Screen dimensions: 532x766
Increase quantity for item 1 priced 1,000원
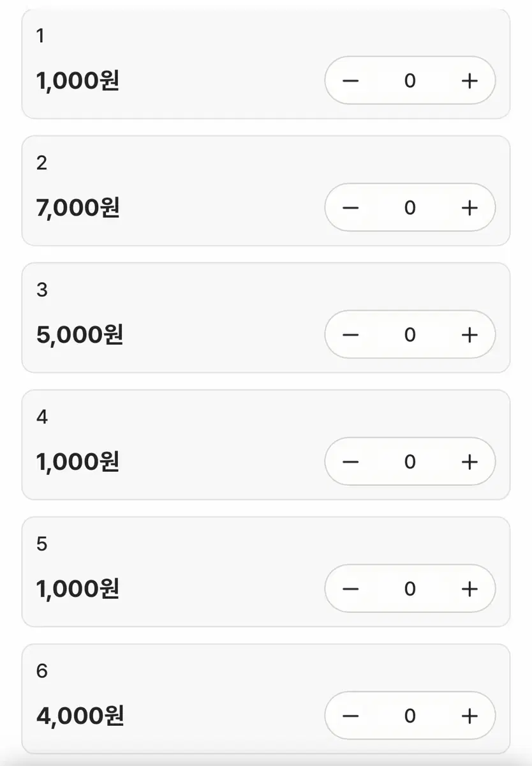coord(469,80)
